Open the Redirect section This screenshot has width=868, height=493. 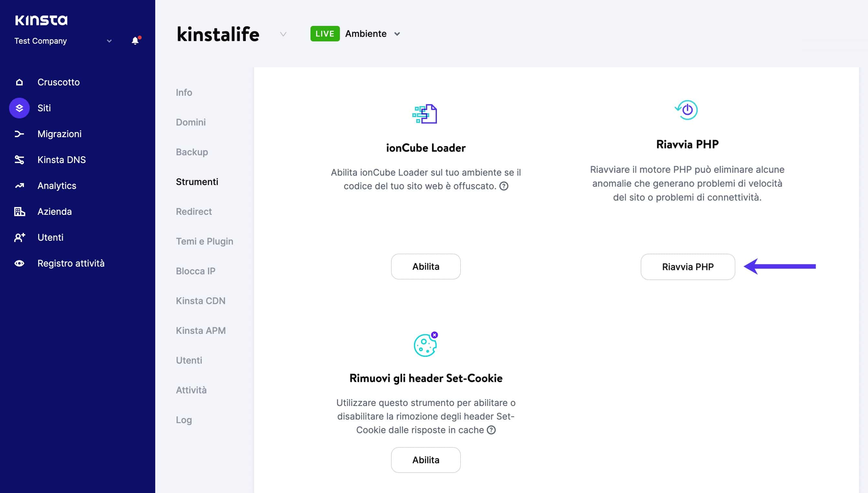pos(194,211)
